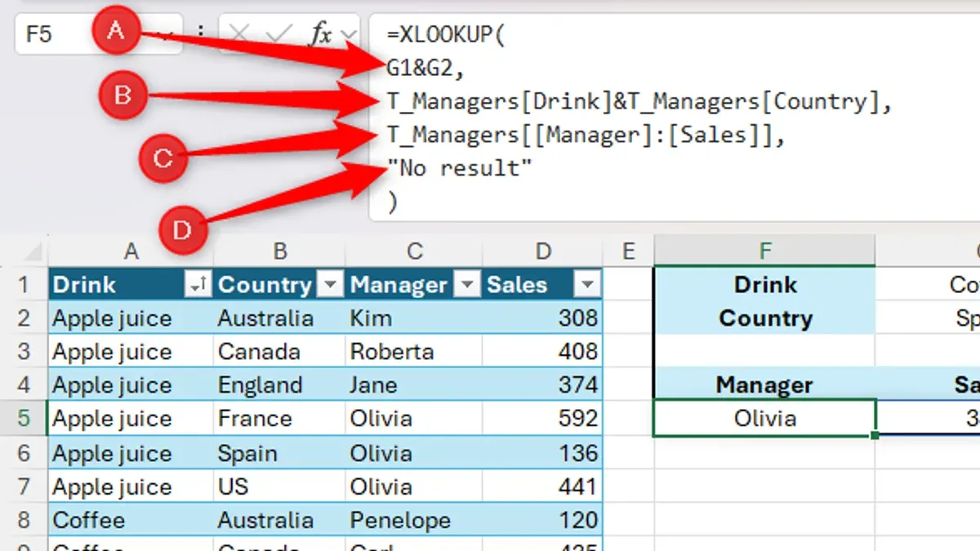Click the sales value 441
Viewport: 980px width, 551px height.
coord(542,487)
